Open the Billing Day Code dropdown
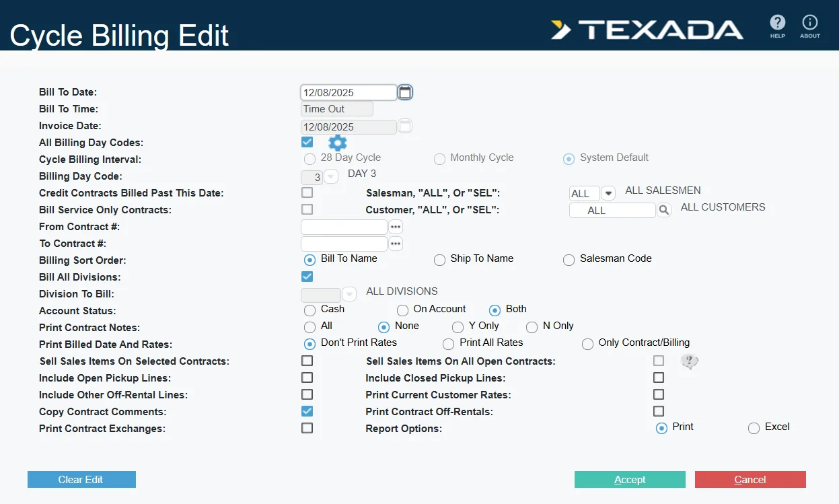This screenshot has width=839, height=504. 331,177
